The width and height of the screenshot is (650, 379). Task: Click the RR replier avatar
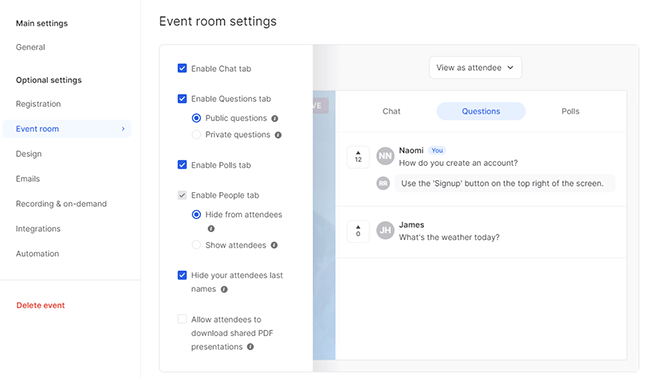point(383,183)
